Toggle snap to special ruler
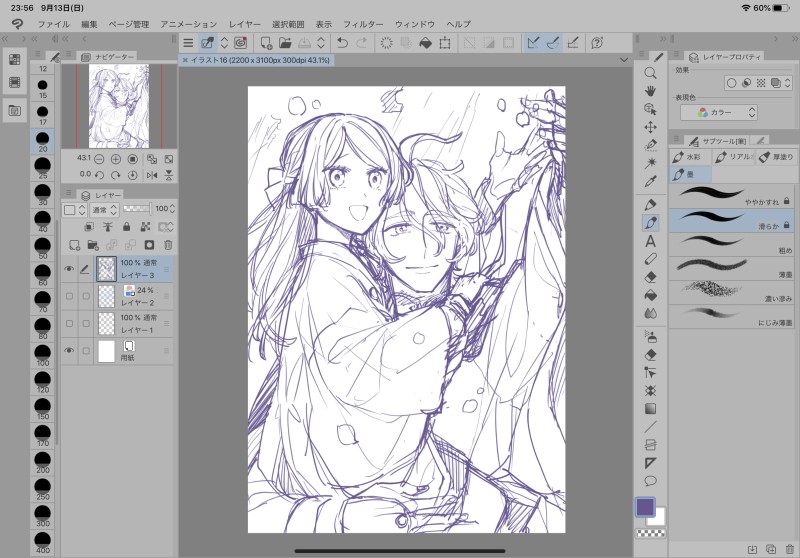 click(553, 43)
